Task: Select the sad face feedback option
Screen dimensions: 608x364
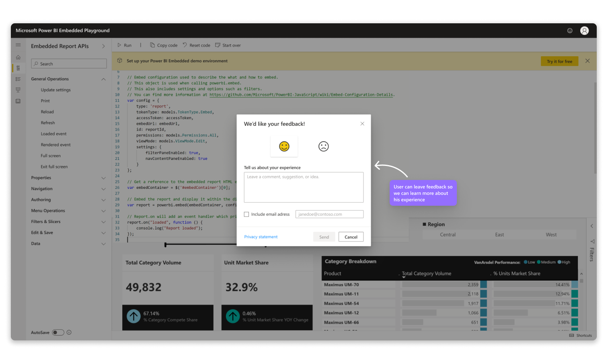Action: tap(324, 146)
